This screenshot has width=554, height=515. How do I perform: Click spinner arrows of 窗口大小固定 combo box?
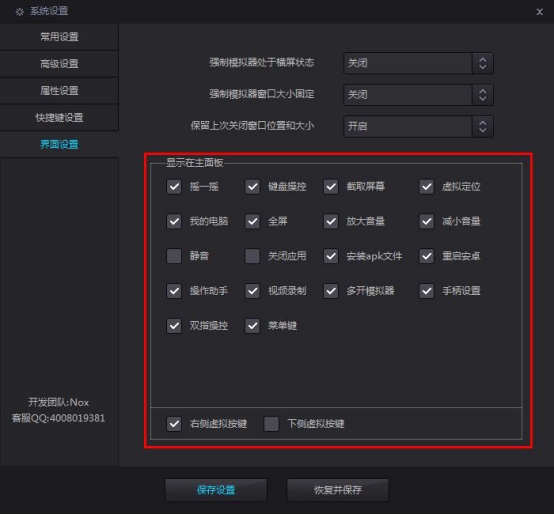[x=483, y=95]
